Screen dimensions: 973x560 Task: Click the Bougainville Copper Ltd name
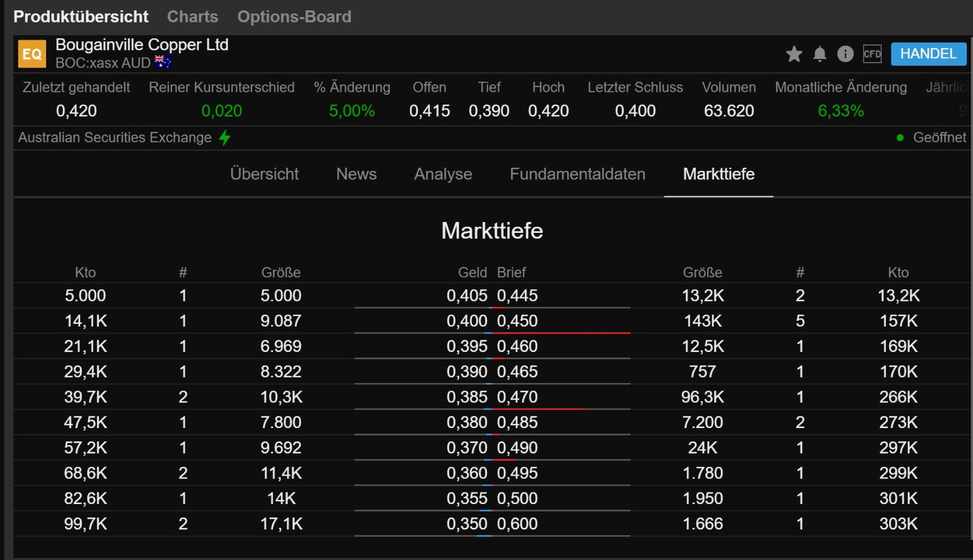[142, 44]
